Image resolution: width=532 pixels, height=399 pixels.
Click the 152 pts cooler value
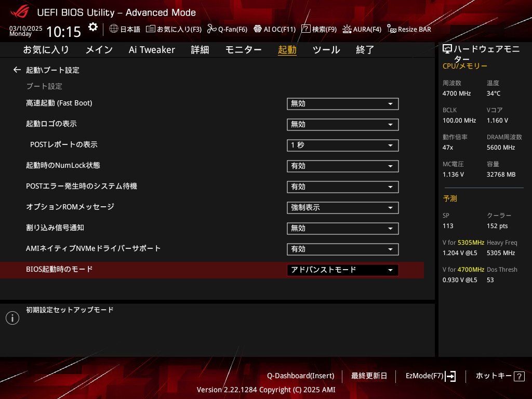(x=497, y=226)
